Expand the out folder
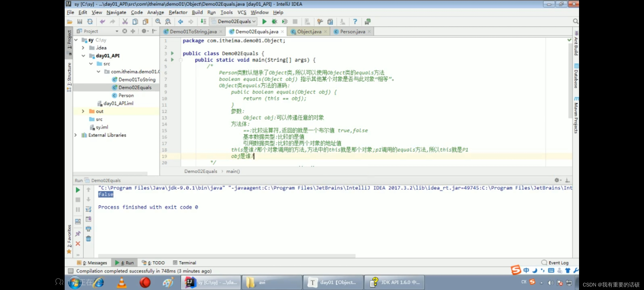This screenshot has height=290, width=644. [83, 111]
